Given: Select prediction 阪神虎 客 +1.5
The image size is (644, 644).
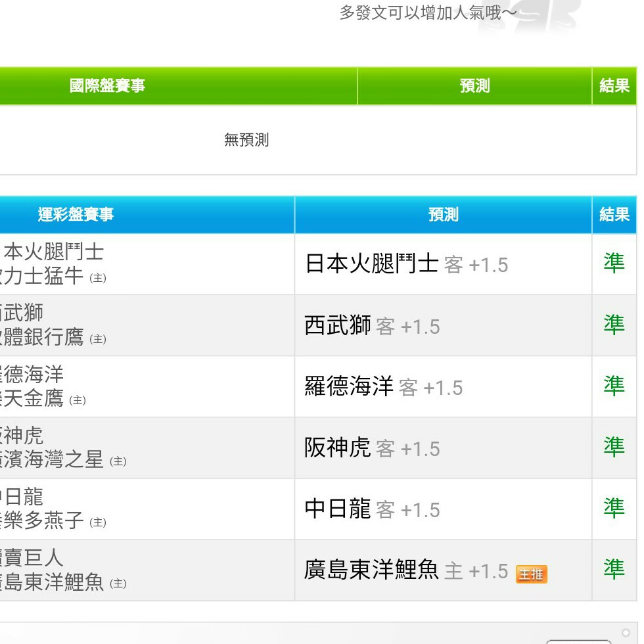Looking at the screenshot, I should click(372, 448).
